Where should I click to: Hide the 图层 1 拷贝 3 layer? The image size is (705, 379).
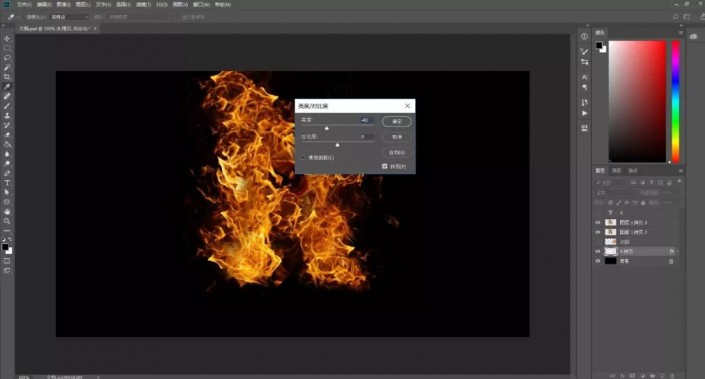(x=598, y=223)
